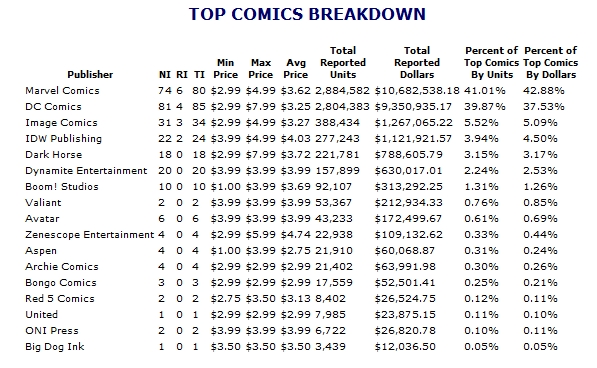Click the Marvel Comics publisher name

62,91
